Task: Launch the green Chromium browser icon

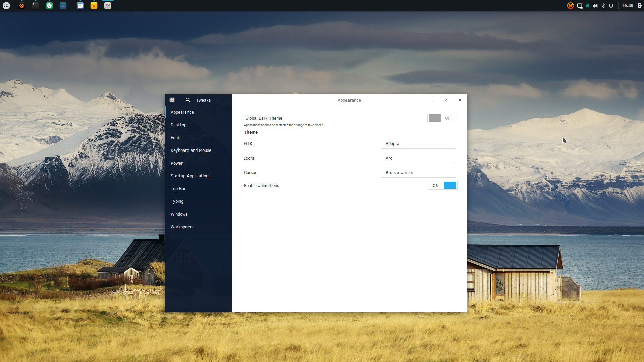Action: [49, 6]
